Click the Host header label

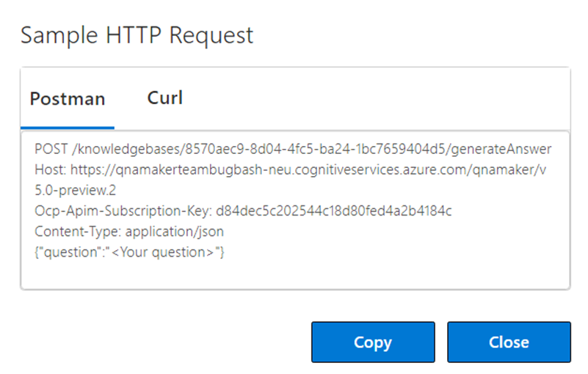[50, 169]
